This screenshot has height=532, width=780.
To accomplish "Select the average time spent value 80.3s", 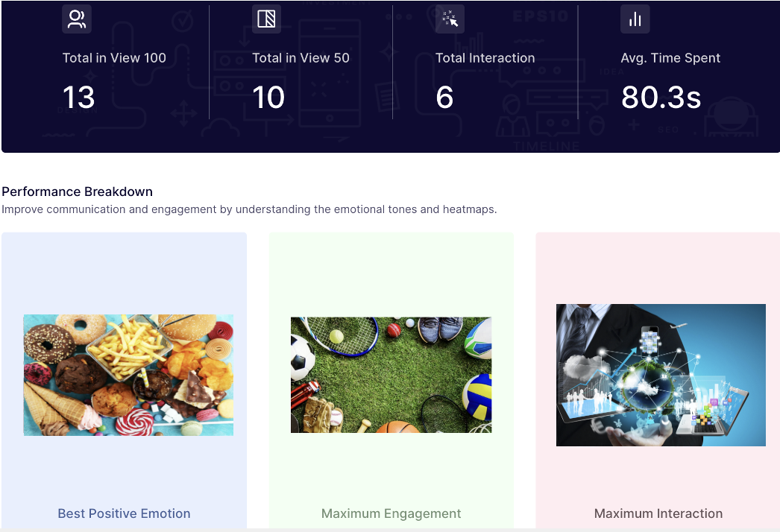I will click(661, 98).
